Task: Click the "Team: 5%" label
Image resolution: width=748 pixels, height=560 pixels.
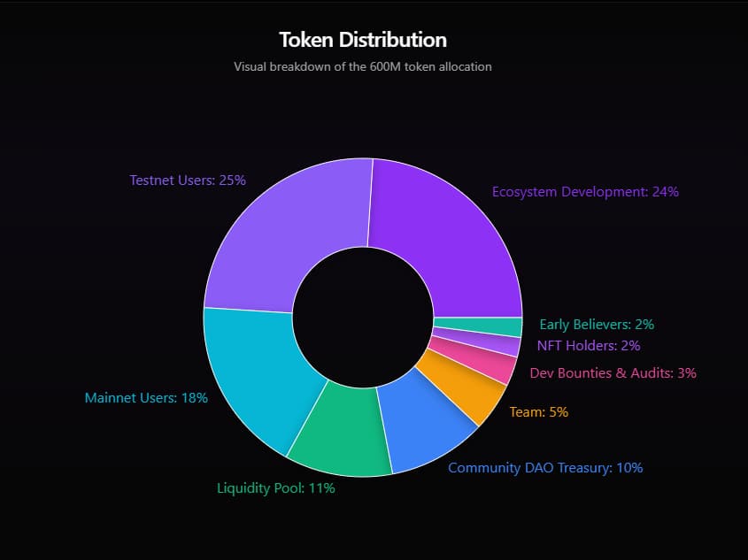Action: (x=539, y=411)
